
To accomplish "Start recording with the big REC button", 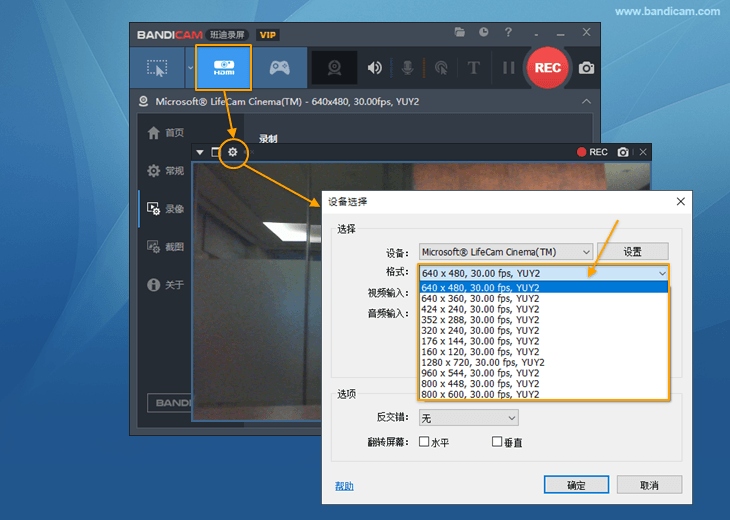I will pyautogui.click(x=548, y=68).
